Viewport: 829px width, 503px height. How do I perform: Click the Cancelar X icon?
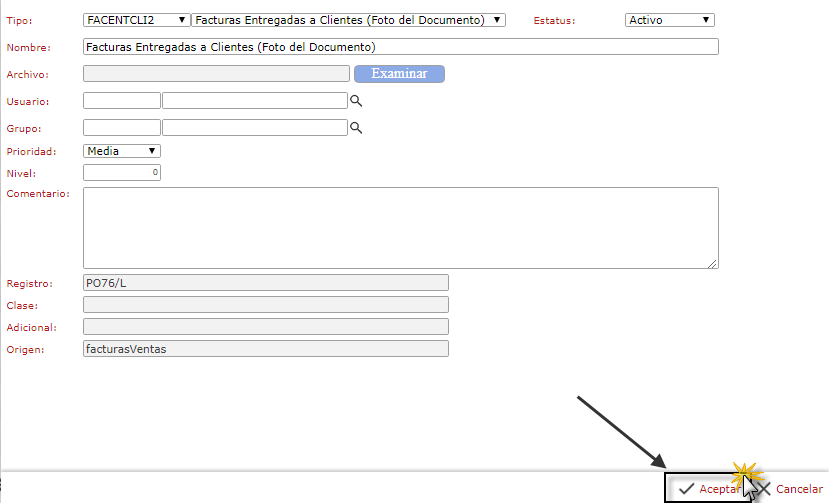pyautogui.click(x=764, y=489)
